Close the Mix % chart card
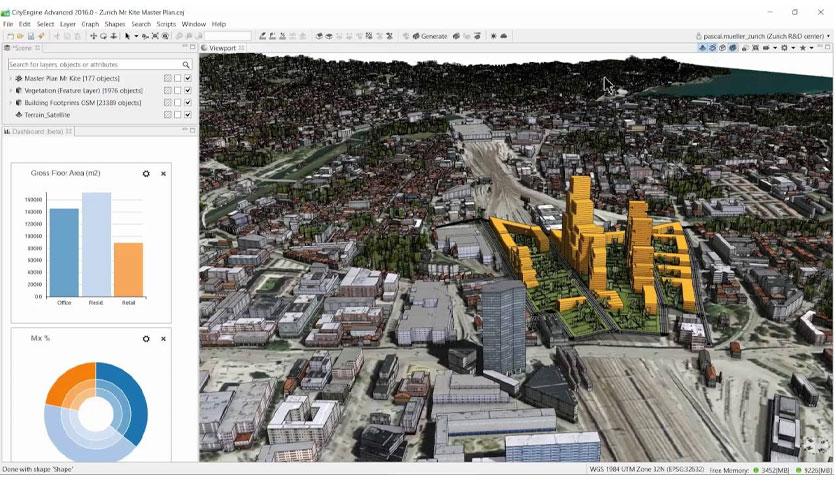 click(163, 339)
